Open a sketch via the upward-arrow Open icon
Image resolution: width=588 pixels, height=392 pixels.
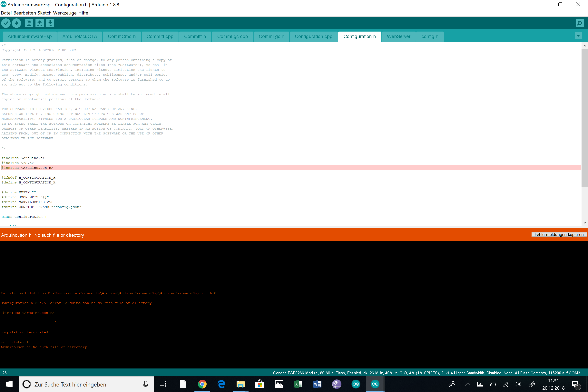point(40,23)
